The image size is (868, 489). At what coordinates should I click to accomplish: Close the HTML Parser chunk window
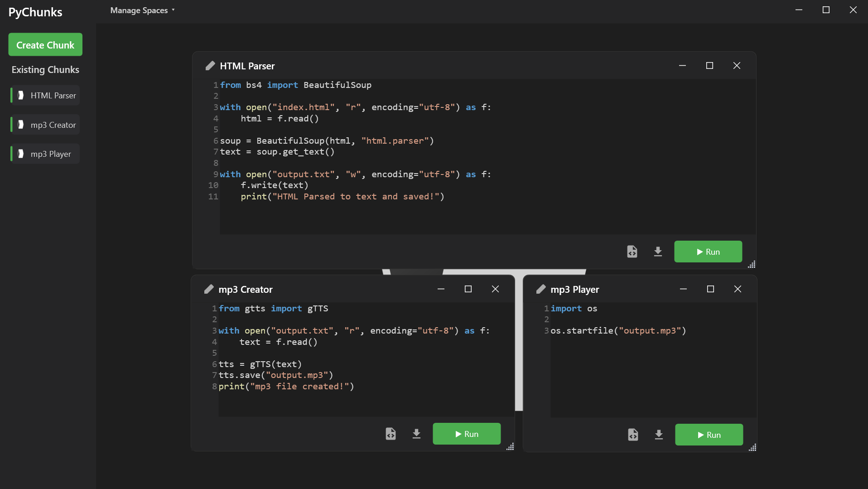pyautogui.click(x=737, y=66)
